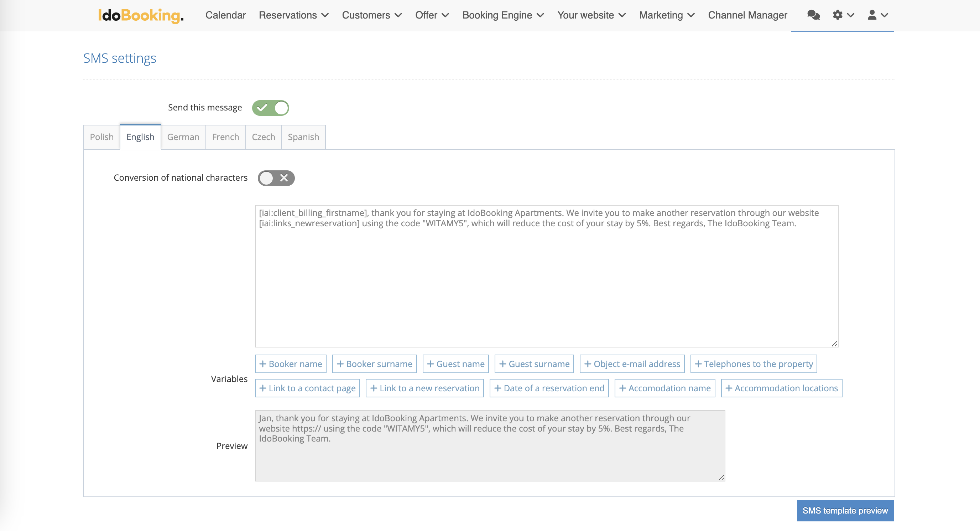
Task: Switch to the German language tab
Action: [x=183, y=137]
